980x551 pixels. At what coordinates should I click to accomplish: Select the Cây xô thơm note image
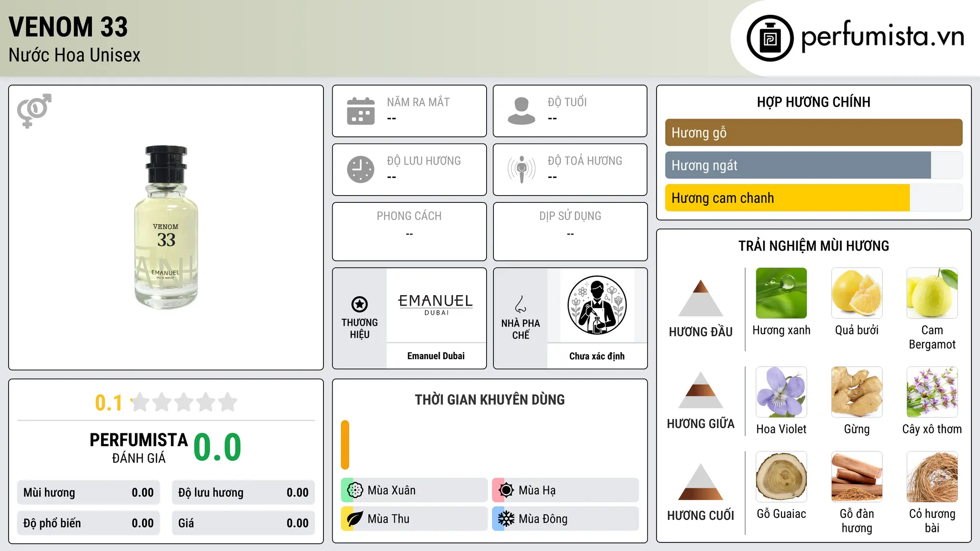tap(932, 392)
